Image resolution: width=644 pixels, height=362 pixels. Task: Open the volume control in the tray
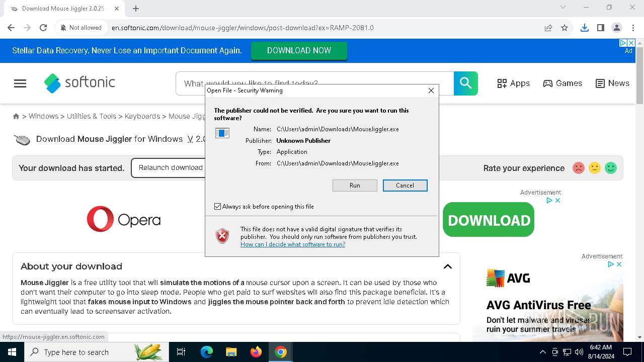click(579, 352)
